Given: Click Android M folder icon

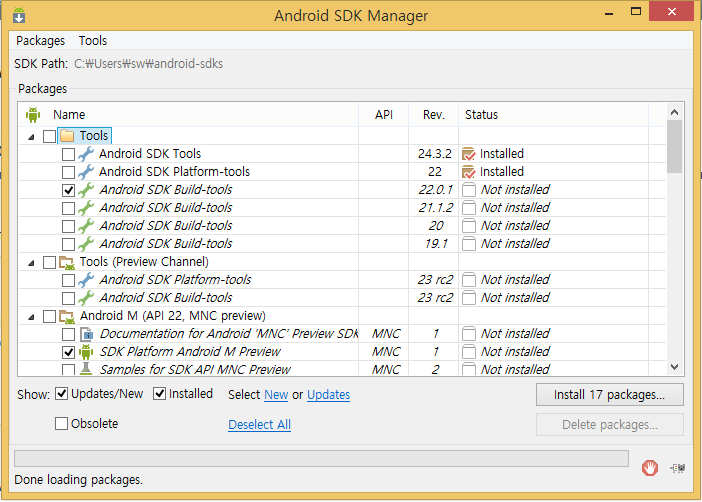Looking at the screenshot, I should tap(67, 317).
